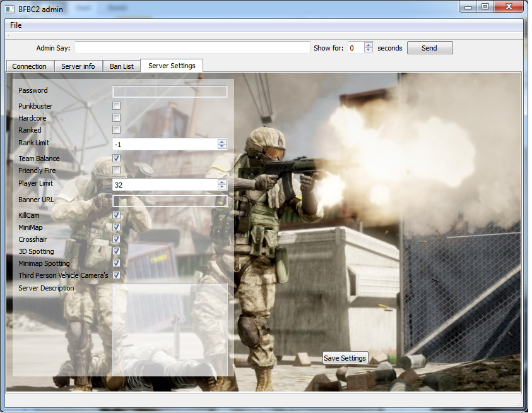Enable the Friendly Fire checkbox
The image size is (532, 413).
tap(117, 171)
